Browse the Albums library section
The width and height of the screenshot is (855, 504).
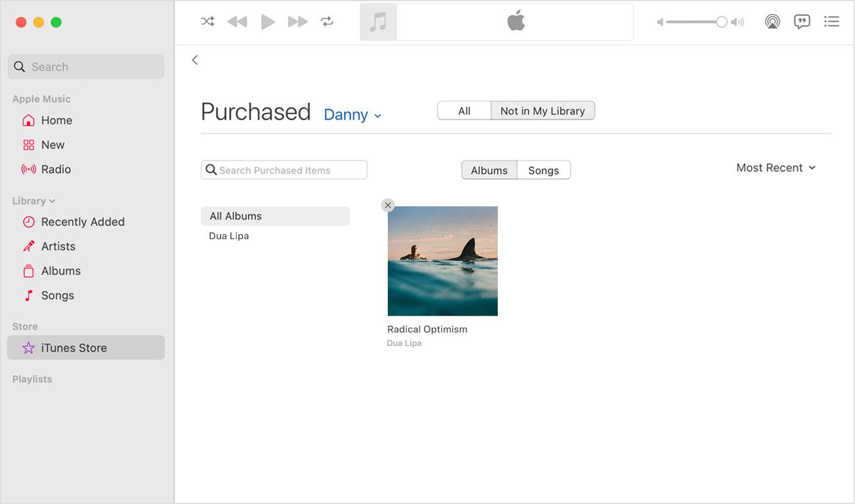click(x=60, y=270)
